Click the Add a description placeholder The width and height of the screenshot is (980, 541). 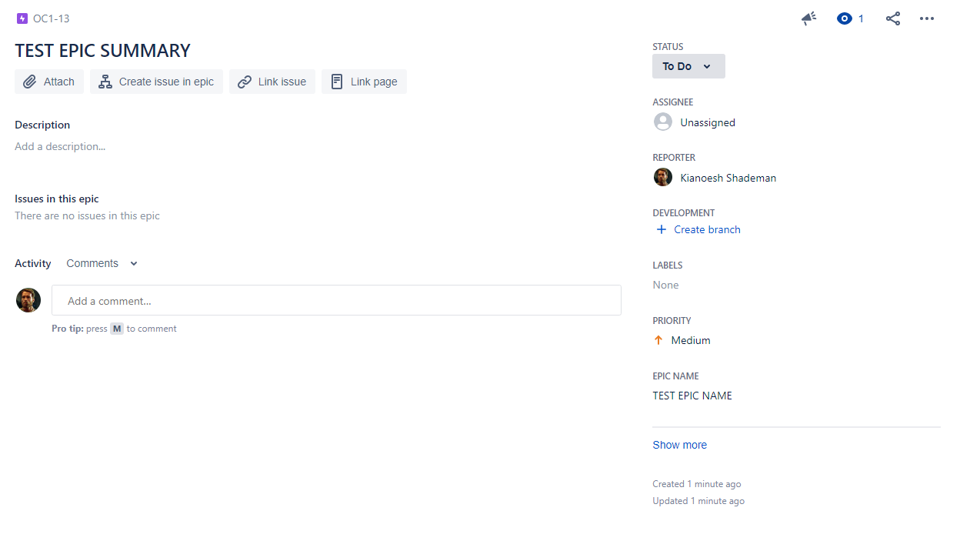pos(60,146)
